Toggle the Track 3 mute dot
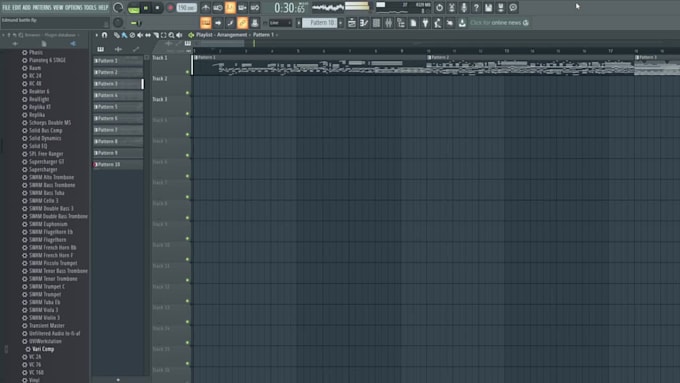This screenshot has width=680, height=383. pos(187,114)
